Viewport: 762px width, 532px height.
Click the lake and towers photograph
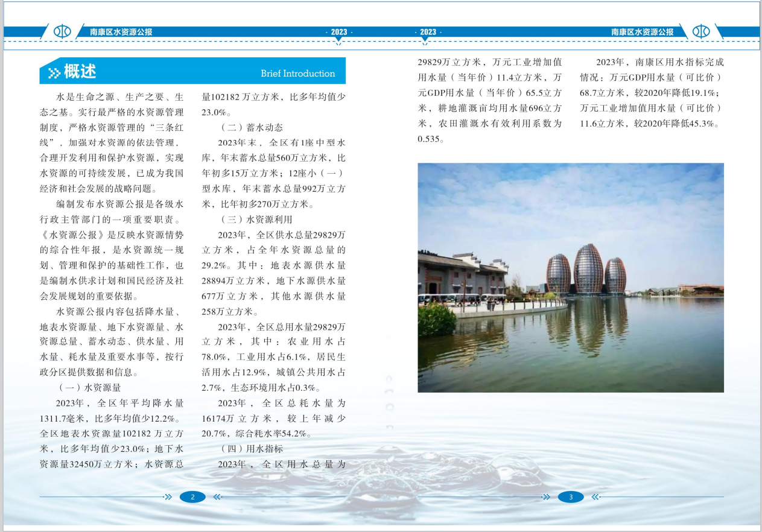(x=570, y=277)
